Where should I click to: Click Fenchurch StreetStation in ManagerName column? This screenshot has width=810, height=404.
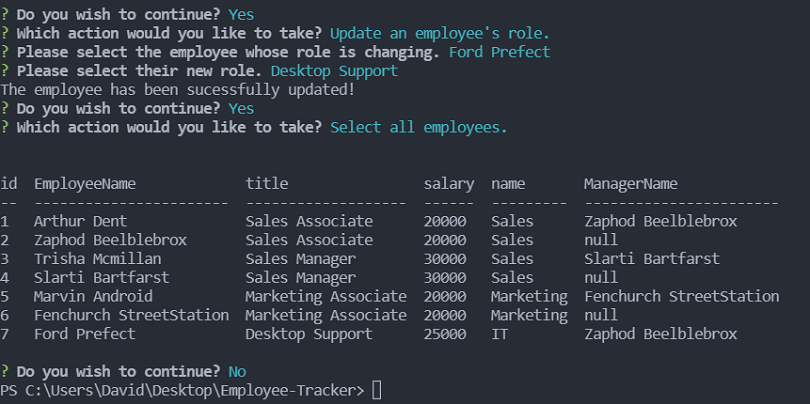[x=681, y=296]
